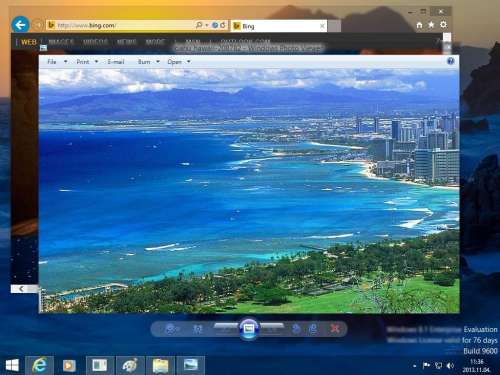Close the Bing tab
Viewport: 500px width, 375px height.
322,26
